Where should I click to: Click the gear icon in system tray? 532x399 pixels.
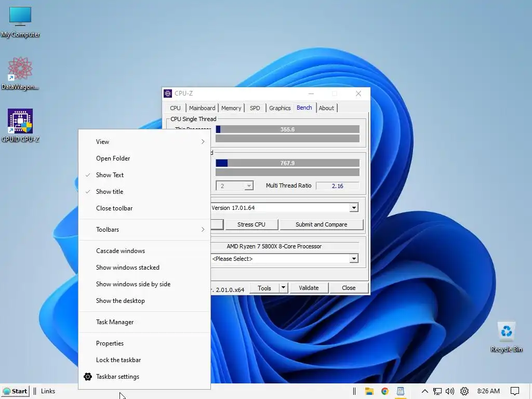[464, 391]
